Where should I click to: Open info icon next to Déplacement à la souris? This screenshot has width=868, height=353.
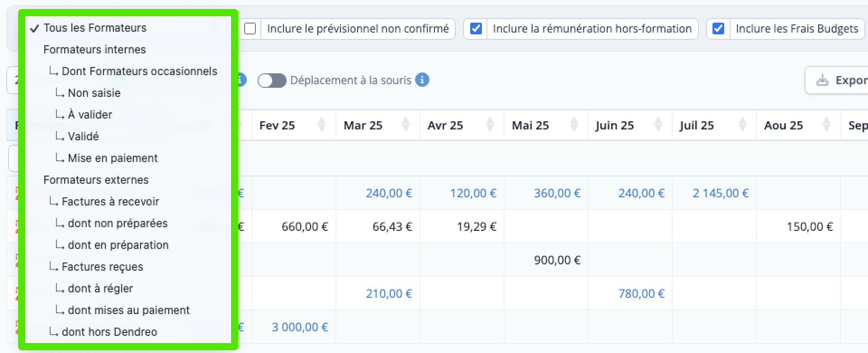click(422, 80)
